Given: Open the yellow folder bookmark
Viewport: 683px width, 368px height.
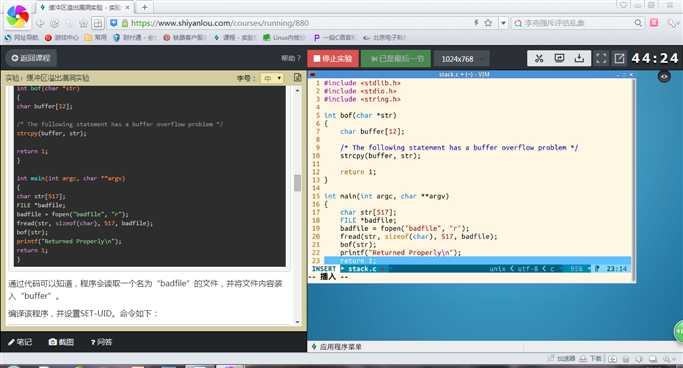Looking at the screenshot, I should pyautogui.click(x=96, y=37).
